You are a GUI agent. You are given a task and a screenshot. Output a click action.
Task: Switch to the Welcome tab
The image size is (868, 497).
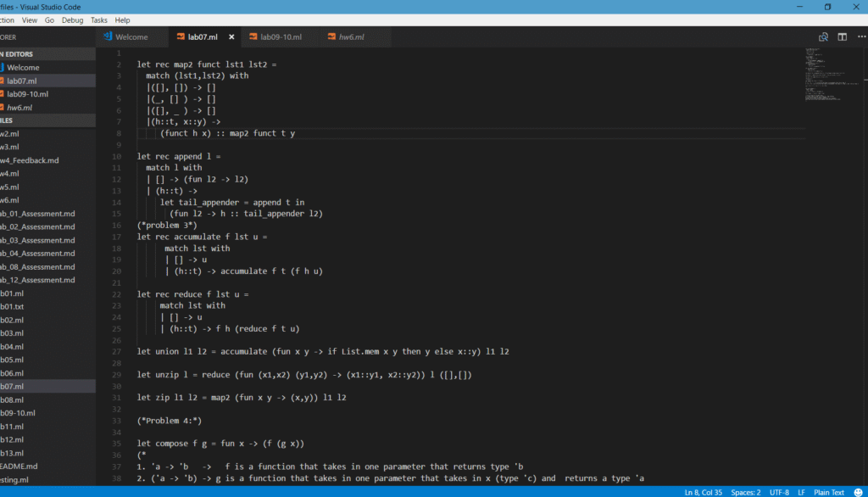pos(131,37)
